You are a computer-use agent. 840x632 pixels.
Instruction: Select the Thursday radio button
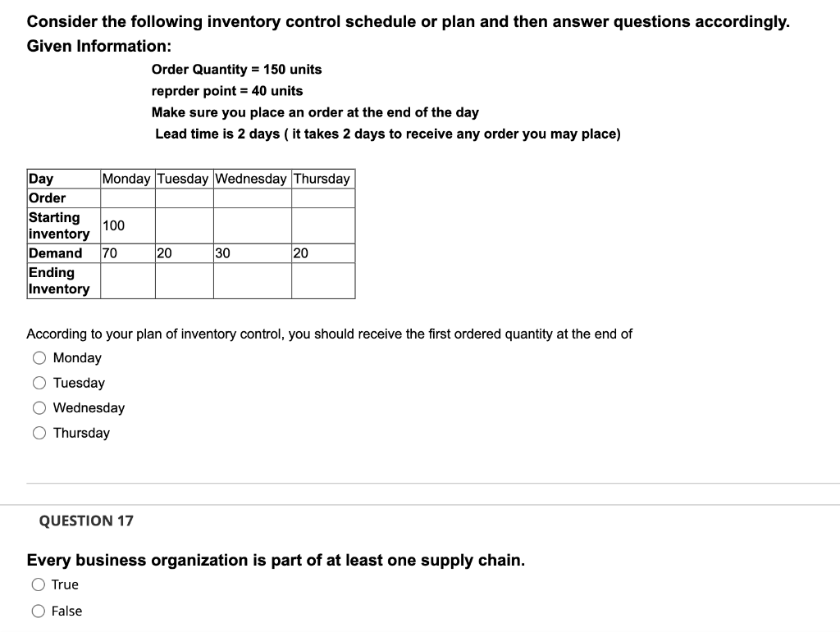point(39,433)
